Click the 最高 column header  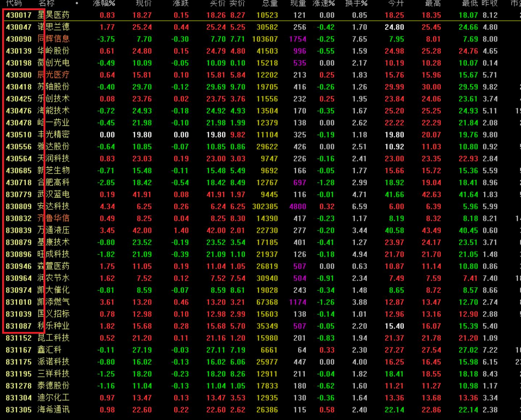click(x=432, y=3)
